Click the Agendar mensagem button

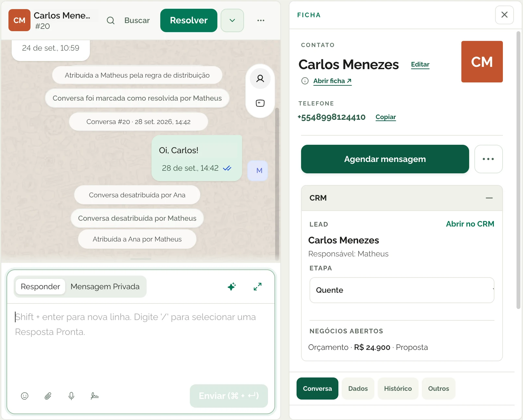(385, 159)
